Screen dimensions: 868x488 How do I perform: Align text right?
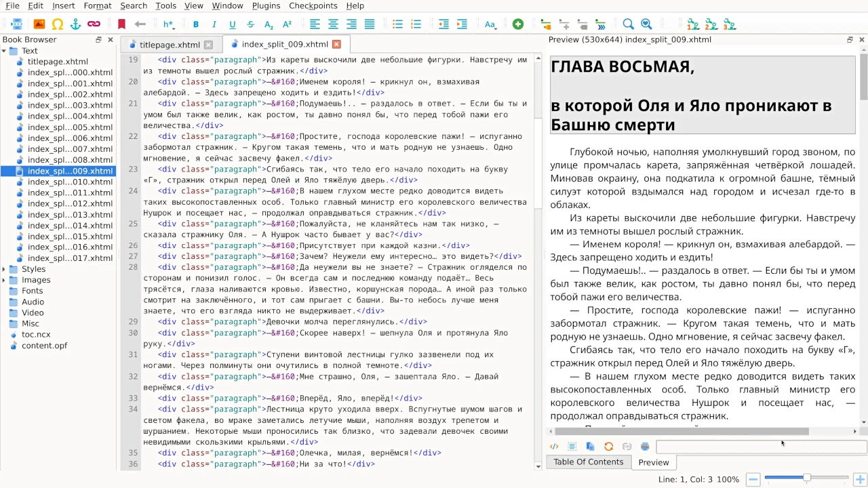pos(351,24)
